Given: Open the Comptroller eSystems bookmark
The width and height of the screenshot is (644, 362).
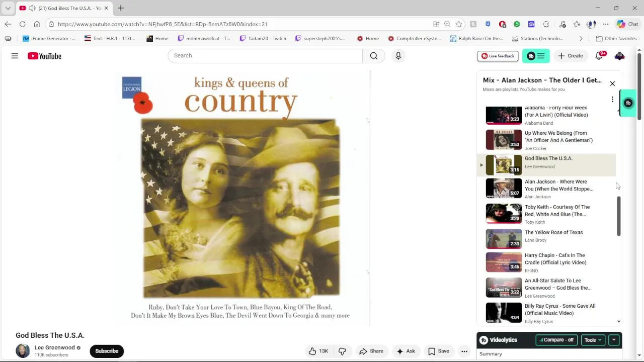Looking at the screenshot, I should (414, 39).
